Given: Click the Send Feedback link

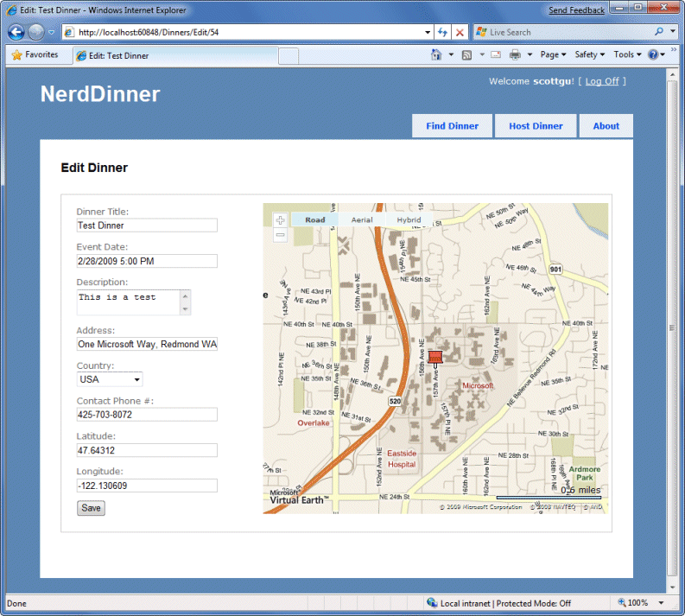Looking at the screenshot, I should [x=576, y=10].
